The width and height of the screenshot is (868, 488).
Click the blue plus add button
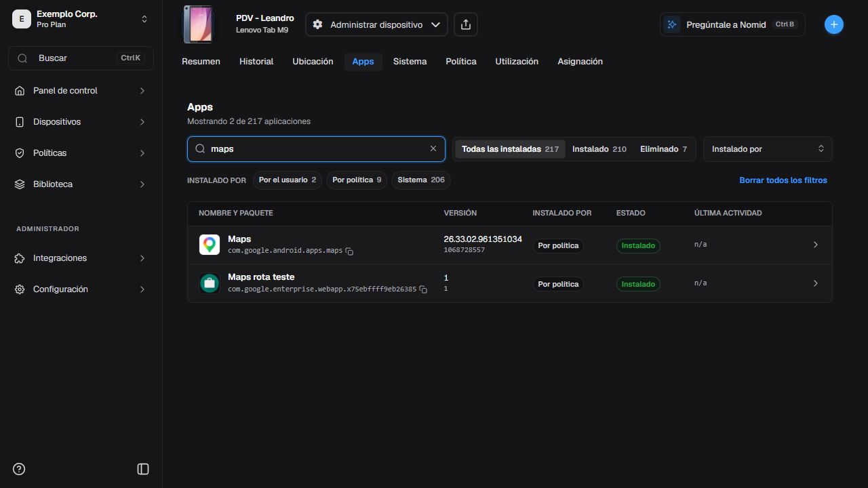point(833,24)
